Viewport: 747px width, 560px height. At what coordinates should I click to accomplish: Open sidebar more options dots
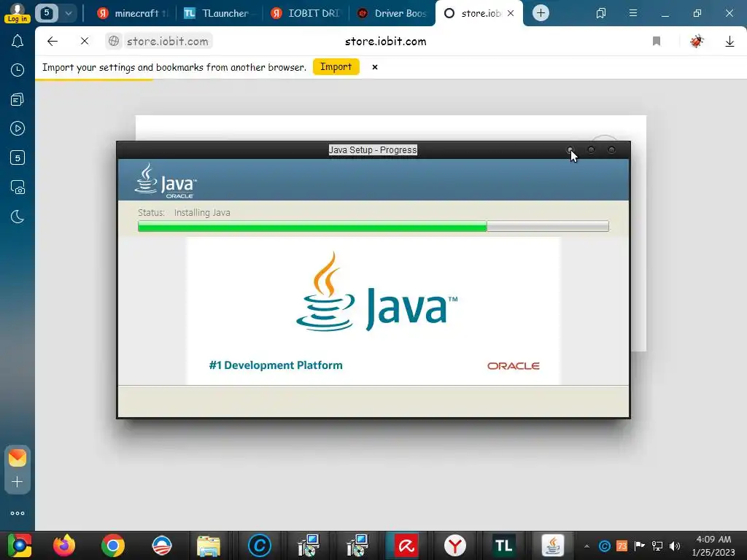point(18,513)
